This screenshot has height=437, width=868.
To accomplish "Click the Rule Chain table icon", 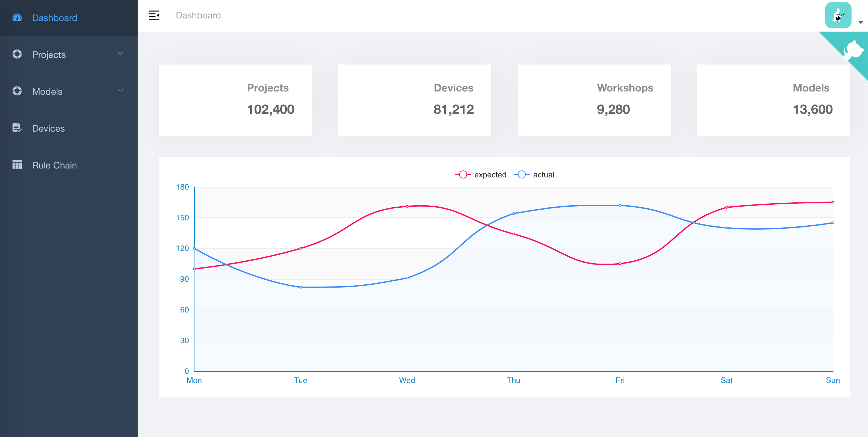I will (x=17, y=165).
